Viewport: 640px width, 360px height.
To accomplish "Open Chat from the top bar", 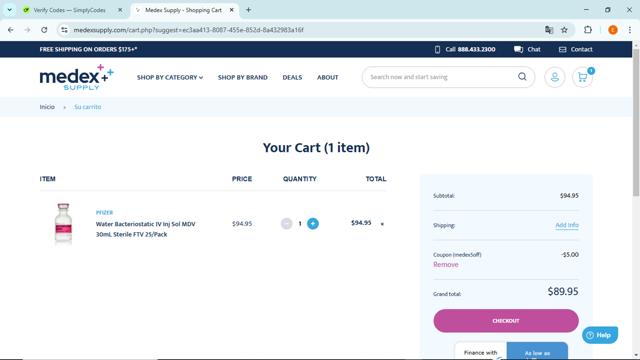I will click(x=527, y=49).
